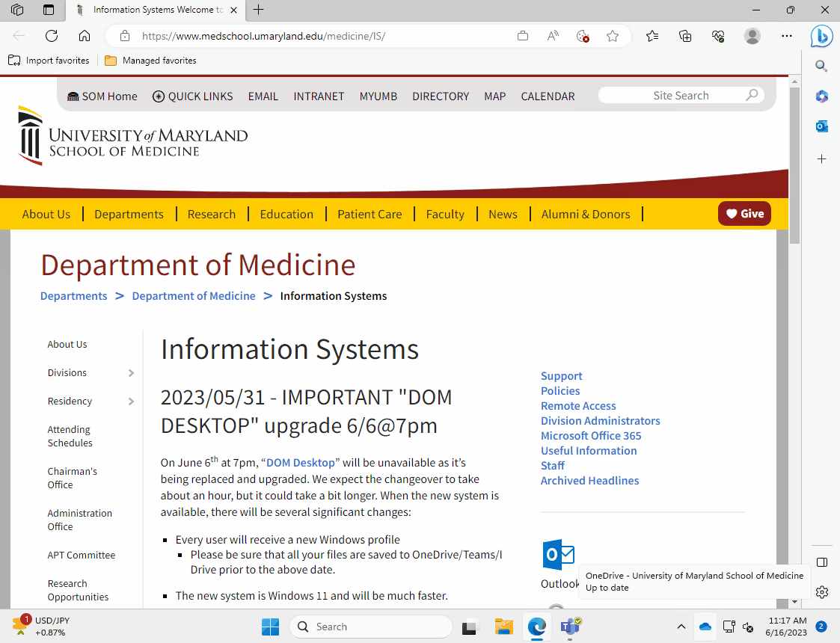Show hidden system tray icons

(x=681, y=627)
